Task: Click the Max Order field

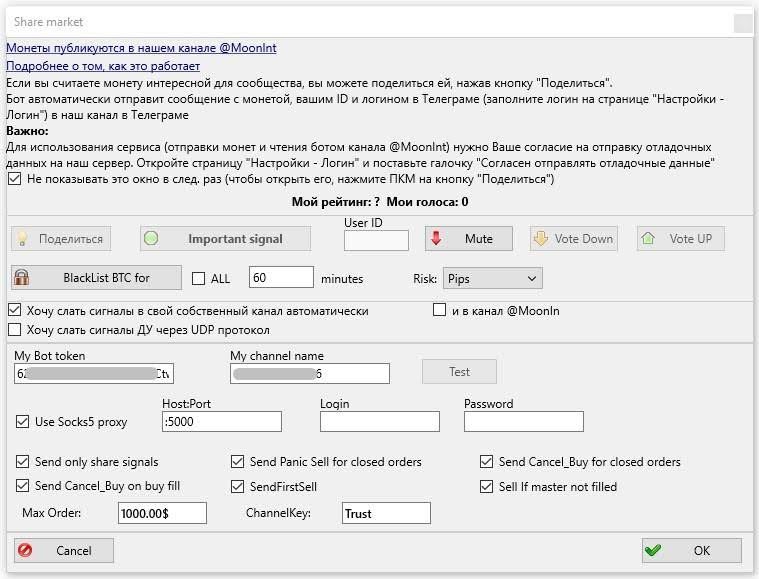Action: click(160, 513)
